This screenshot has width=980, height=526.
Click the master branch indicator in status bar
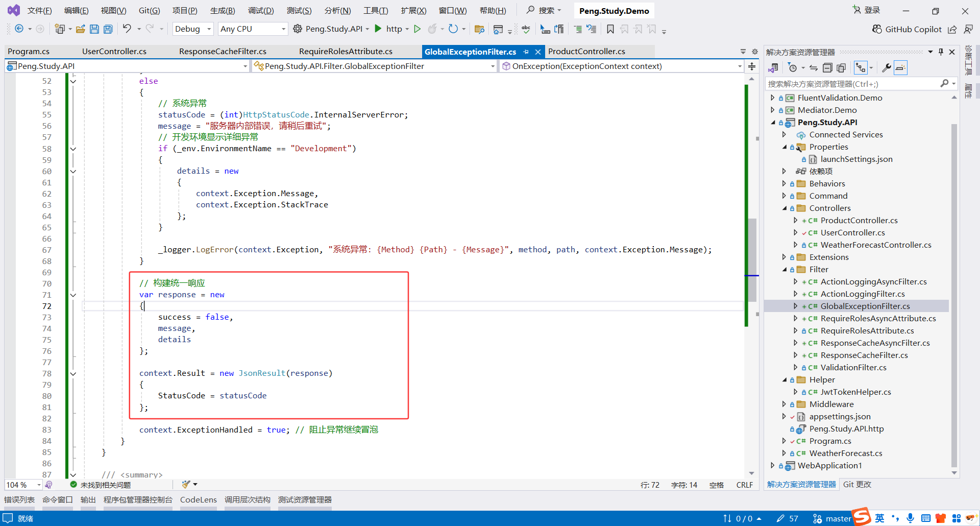[x=832, y=519]
